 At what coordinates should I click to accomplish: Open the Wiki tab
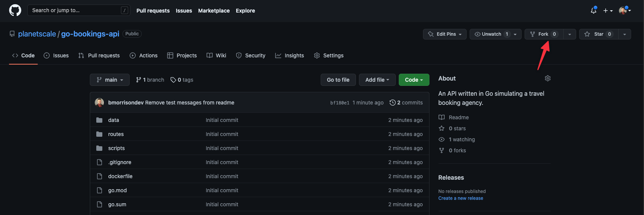click(216, 55)
